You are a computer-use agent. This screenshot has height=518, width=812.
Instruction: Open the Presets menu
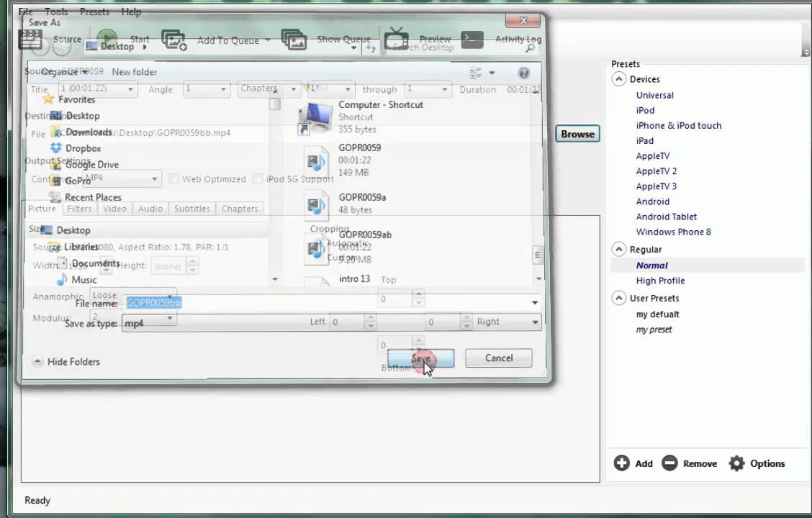pyautogui.click(x=94, y=12)
